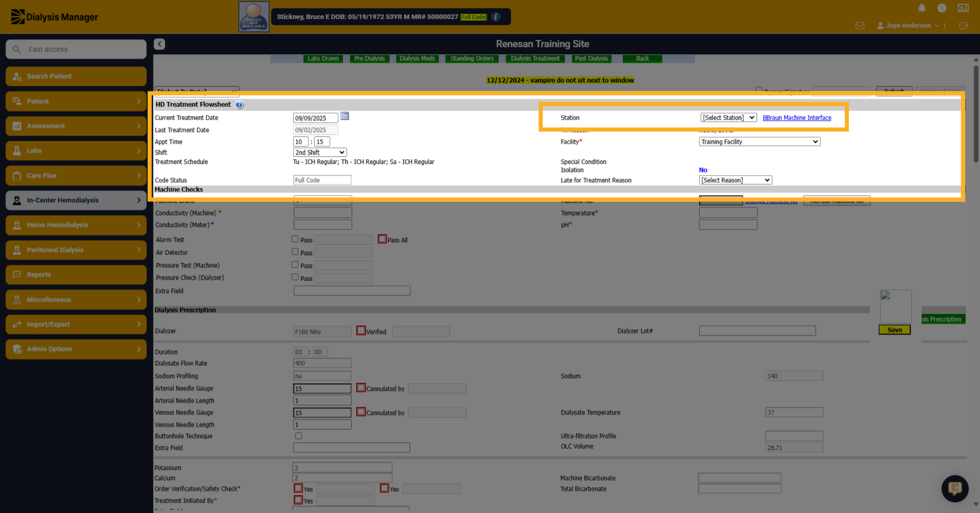Check Alarm Test Pass checkbox

click(x=295, y=239)
